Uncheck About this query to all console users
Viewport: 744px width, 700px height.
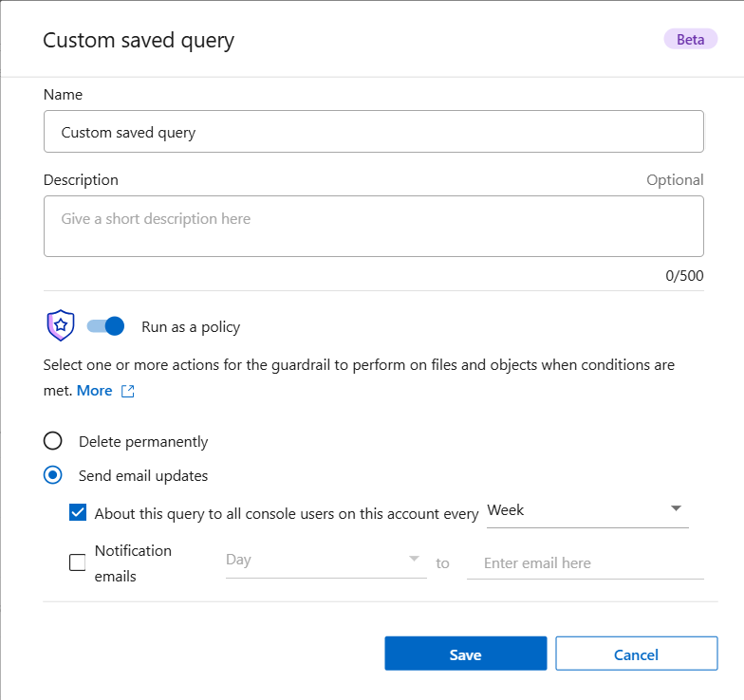pyautogui.click(x=78, y=513)
